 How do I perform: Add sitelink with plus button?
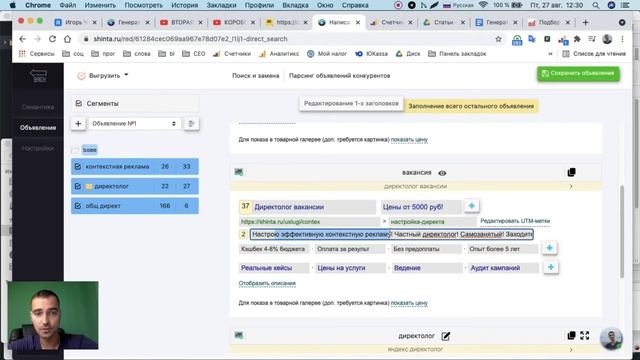(551, 267)
